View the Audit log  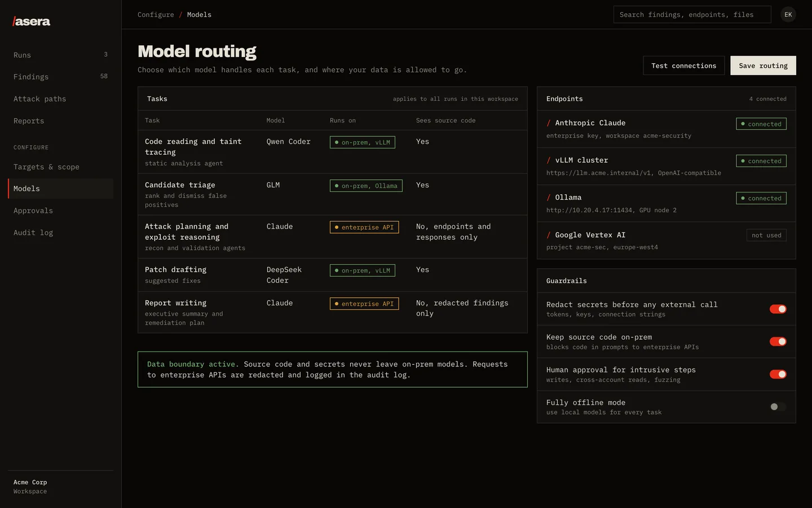point(60,233)
